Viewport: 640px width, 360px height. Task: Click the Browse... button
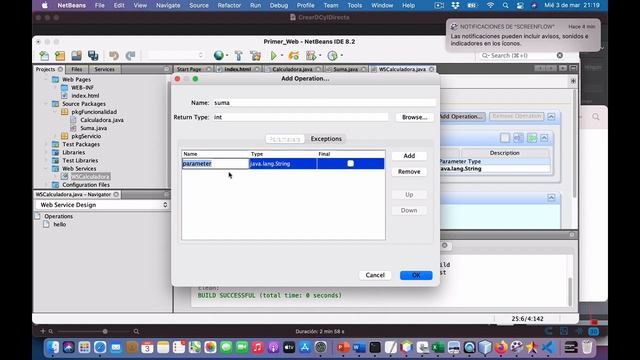(x=414, y=117)
